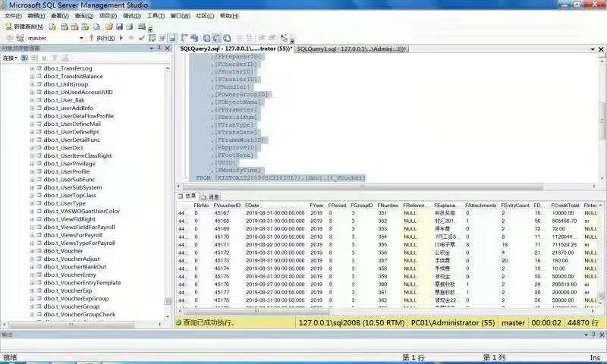This screenshot has height=364, width=607.
Task: Expand the dbo.t_UserProfile tree node
Action: tap(32, 171)
